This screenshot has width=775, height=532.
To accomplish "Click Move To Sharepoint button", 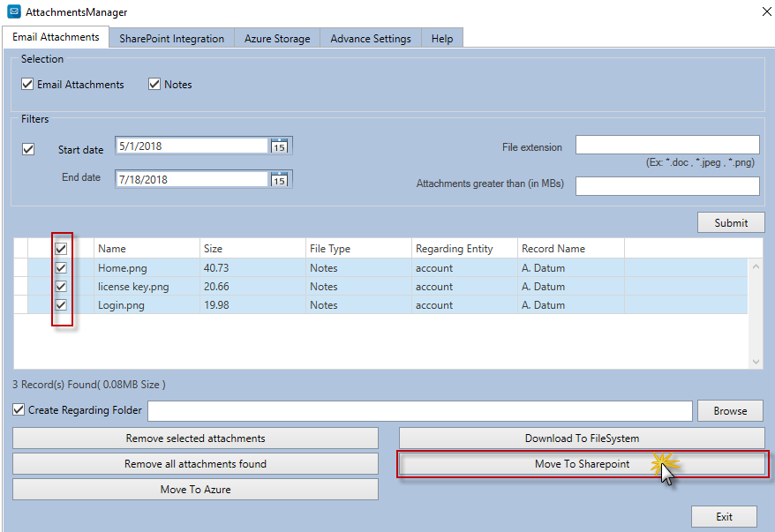I will tap(582, 464).
